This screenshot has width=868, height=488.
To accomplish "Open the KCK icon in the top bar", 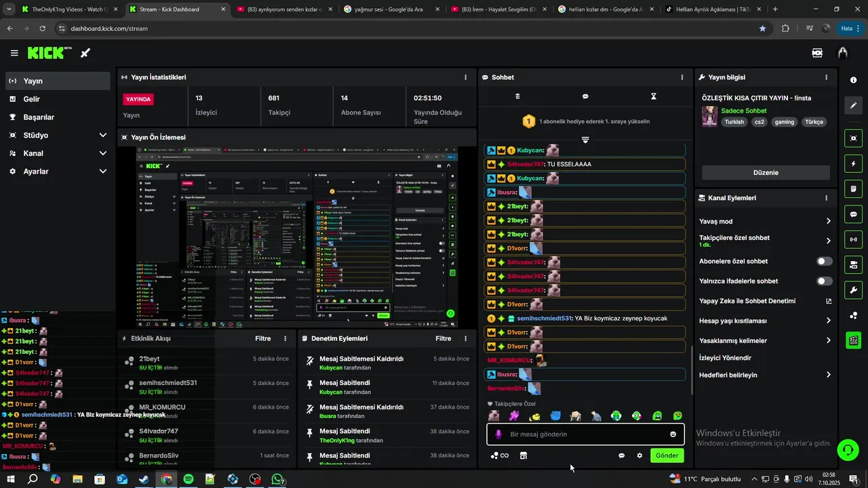I will click(817, 53).
